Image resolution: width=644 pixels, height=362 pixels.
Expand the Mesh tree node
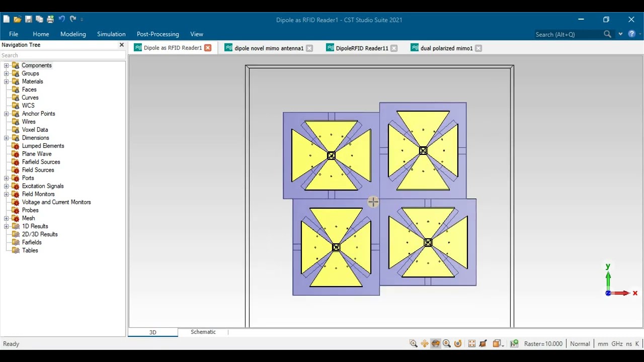(6, 218)
